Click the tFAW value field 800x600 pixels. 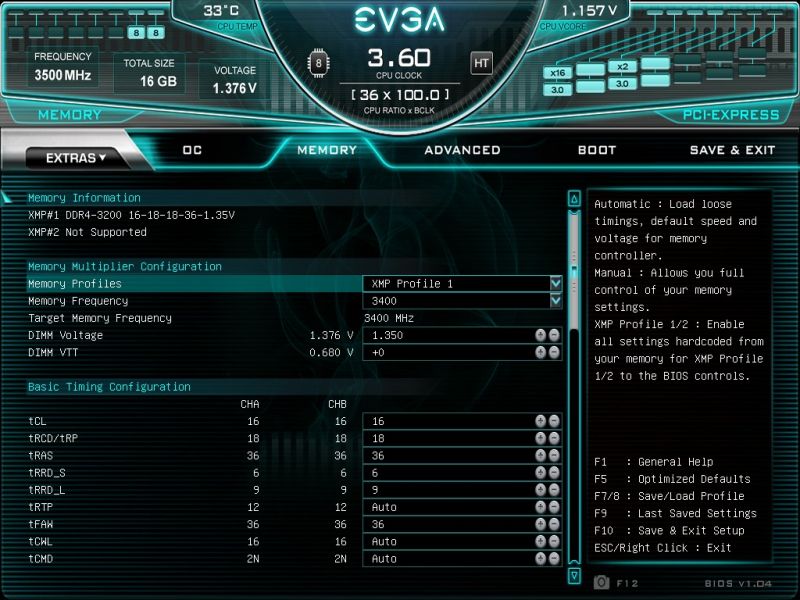462,524
